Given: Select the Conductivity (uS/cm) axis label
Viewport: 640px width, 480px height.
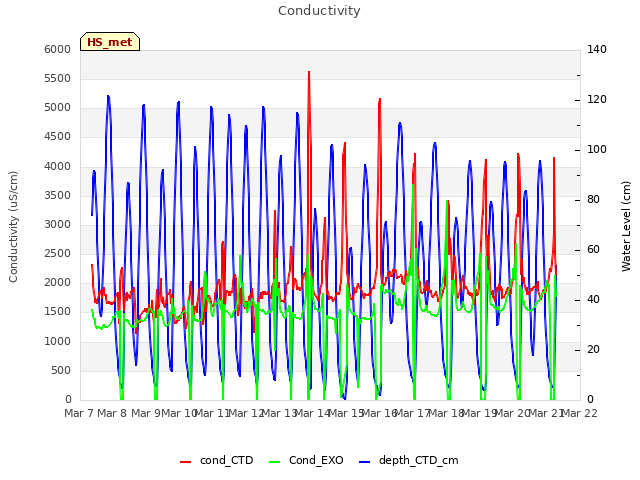Looking at the screenshot, I should [x=13, y=227].
